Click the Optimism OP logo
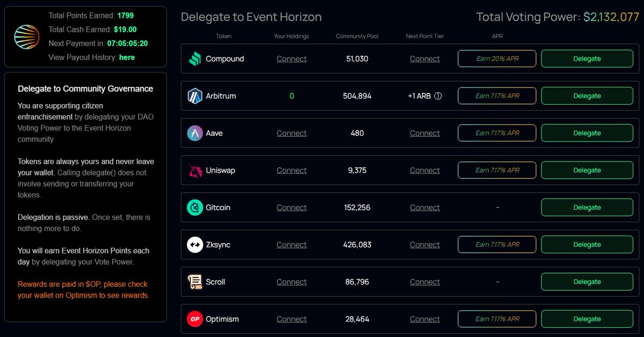 tap(195, 319)
